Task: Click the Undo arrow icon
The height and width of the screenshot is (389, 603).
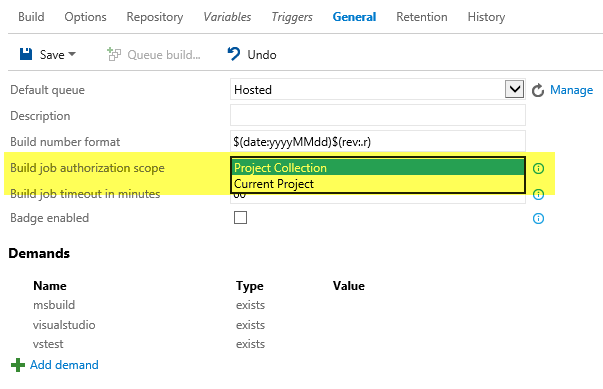Action: tap(234, 54)
